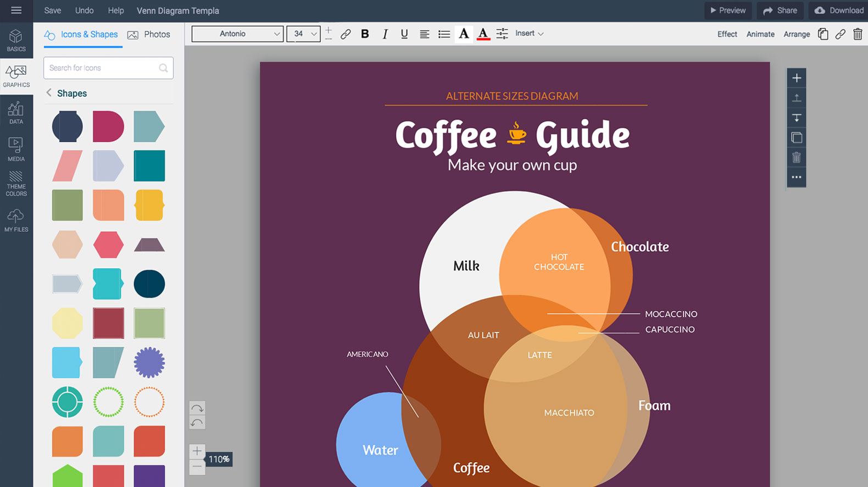Move the slide down in the side panel
The height and width of the screenshot is (487, 868).
[x=797, y=118]
